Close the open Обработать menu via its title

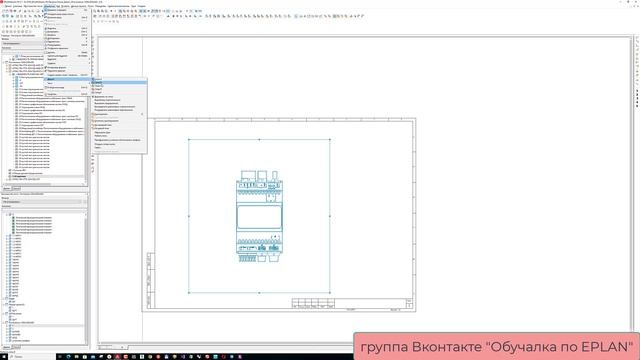point(49,6)
